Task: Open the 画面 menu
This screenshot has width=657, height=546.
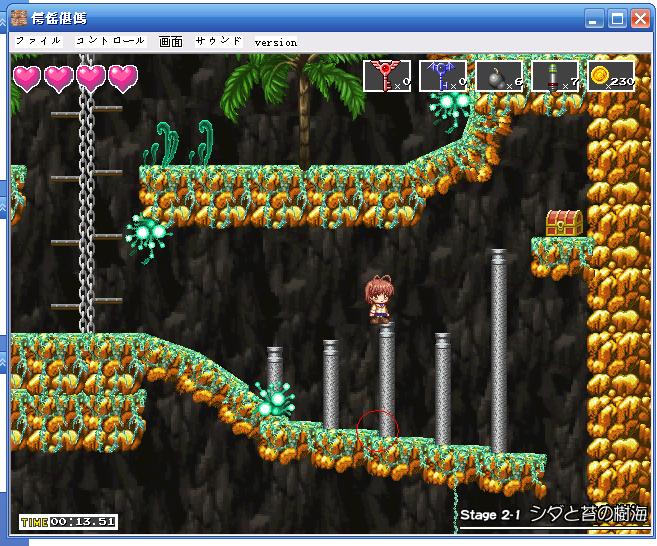Action: pyautogui.click(x=171, y=41)
